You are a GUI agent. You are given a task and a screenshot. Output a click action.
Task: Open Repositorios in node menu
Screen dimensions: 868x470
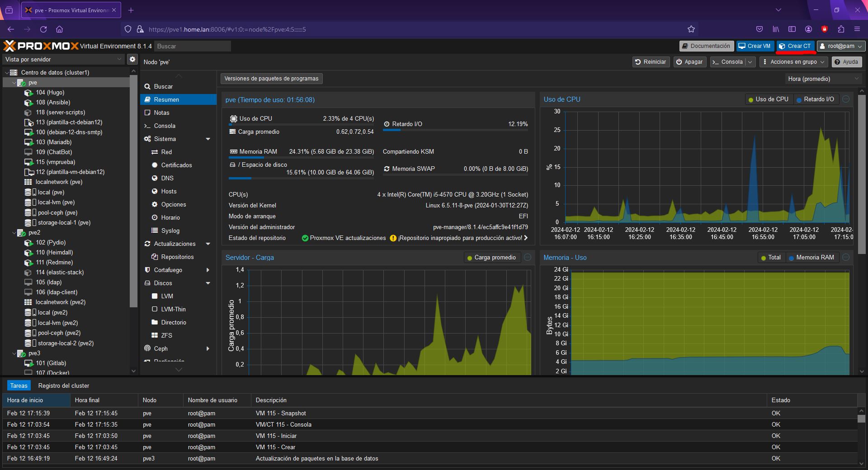(x=179, y=257)
